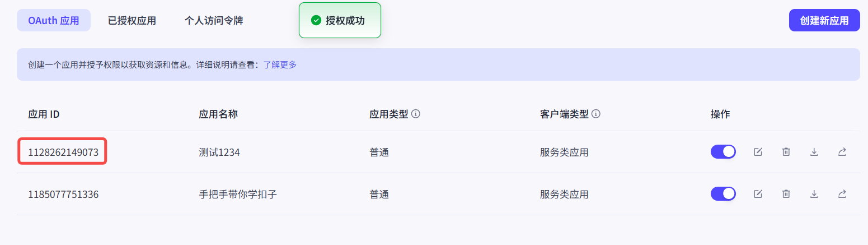Disable the 测试1234 app toggle

point(723,152)
